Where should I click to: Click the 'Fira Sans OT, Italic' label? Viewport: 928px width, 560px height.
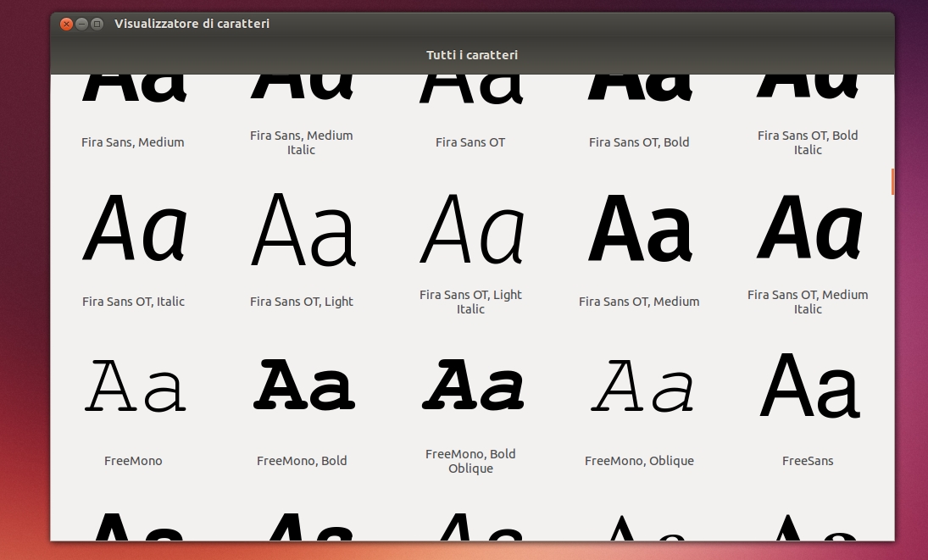tap(133, 302)
